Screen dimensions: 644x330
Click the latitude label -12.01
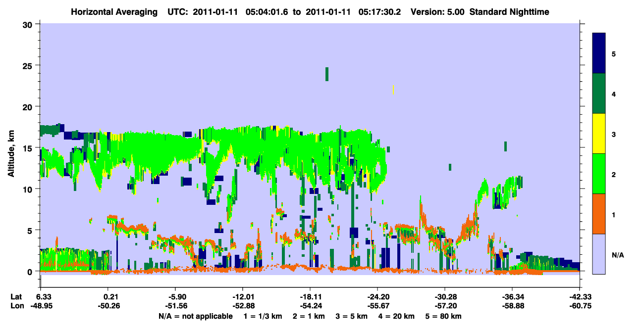(x=242, y=297)
